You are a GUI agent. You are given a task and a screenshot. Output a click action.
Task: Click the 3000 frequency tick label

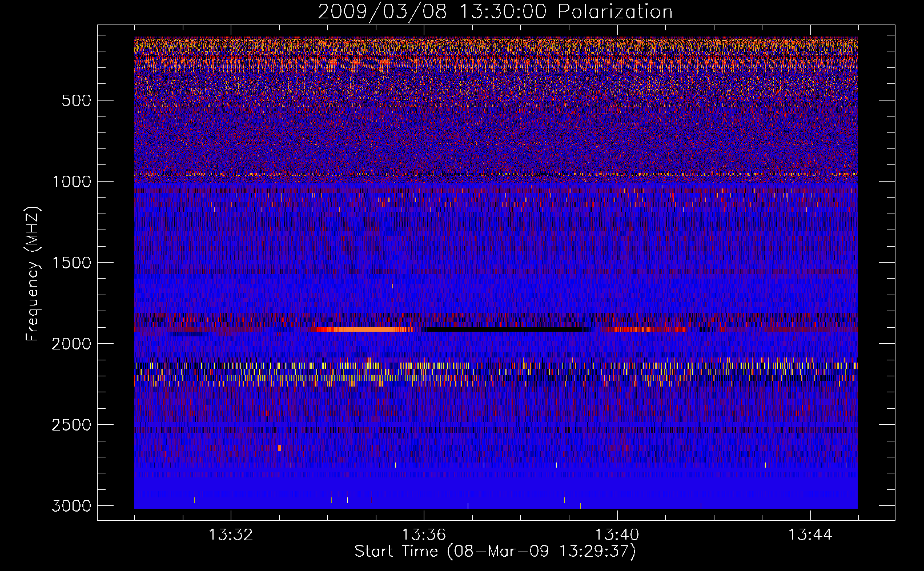point(71,506)
